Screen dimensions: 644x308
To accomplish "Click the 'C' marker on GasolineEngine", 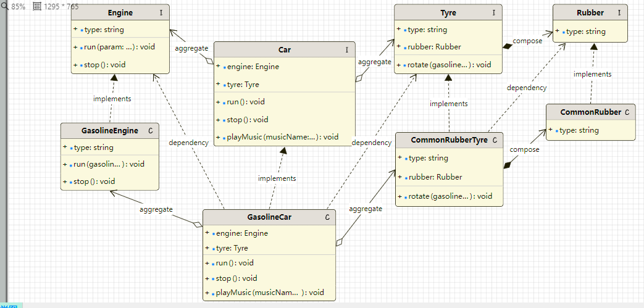I will [x=151, y=131].
